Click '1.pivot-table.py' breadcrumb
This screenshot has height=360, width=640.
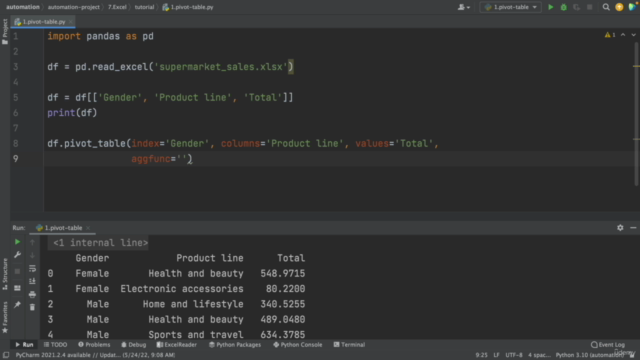(x=188, y=7)
